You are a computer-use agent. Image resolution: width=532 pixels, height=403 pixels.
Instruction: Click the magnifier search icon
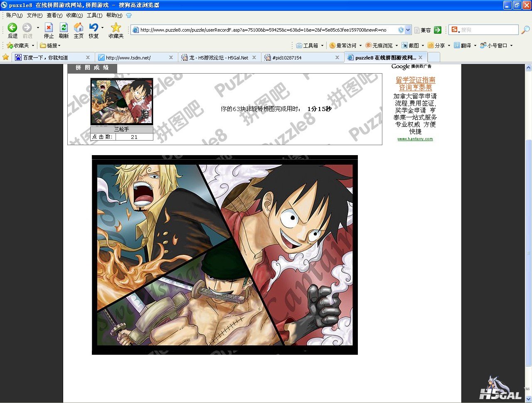click(525, 30)
